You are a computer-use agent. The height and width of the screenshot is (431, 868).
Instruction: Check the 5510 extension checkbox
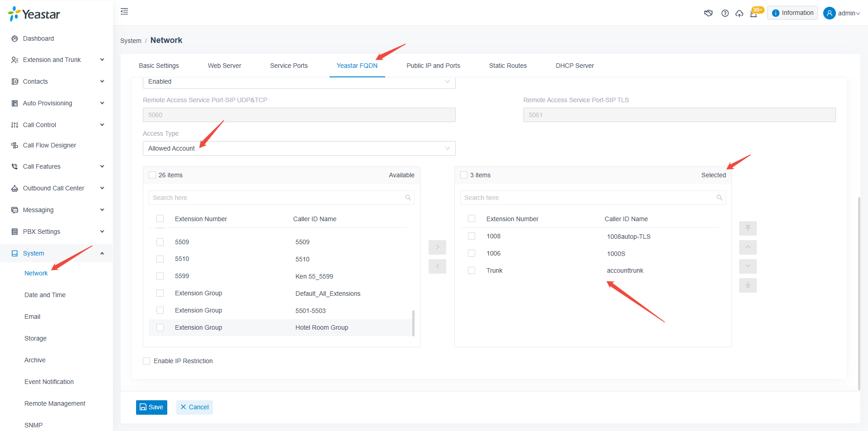160,259
